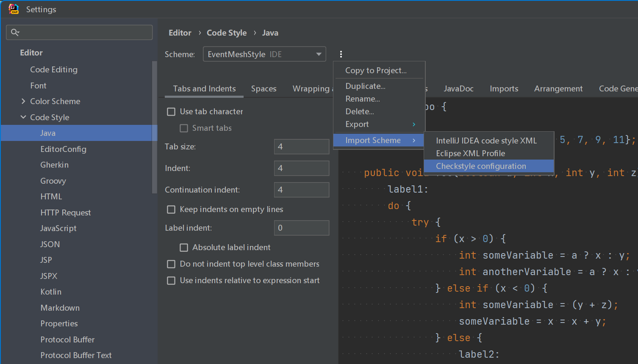Choose Checkstyle configuration import option

tap(481, 166)
